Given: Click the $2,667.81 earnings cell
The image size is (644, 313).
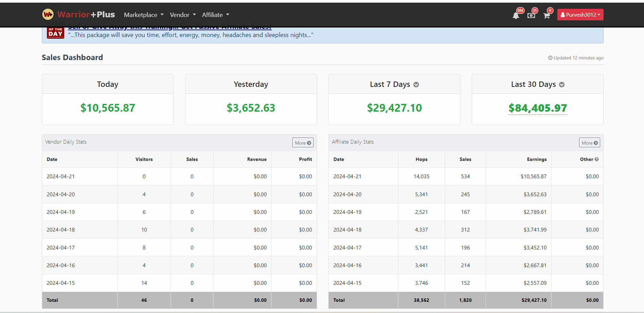Looking at the screenshot, I should (x=535, y=265).
